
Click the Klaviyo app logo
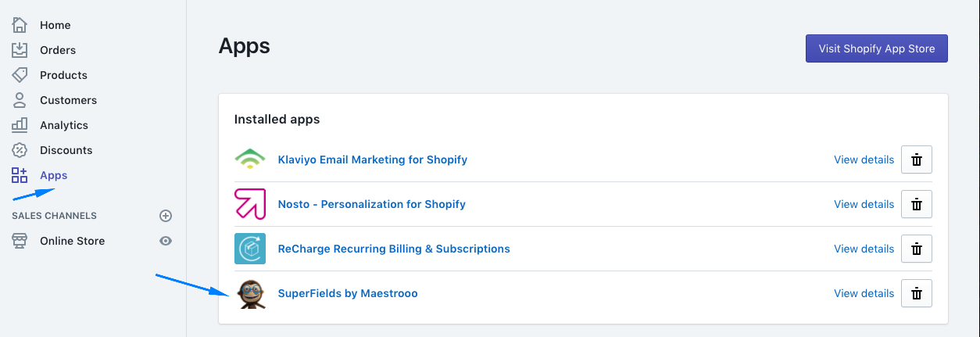point(250,160)
